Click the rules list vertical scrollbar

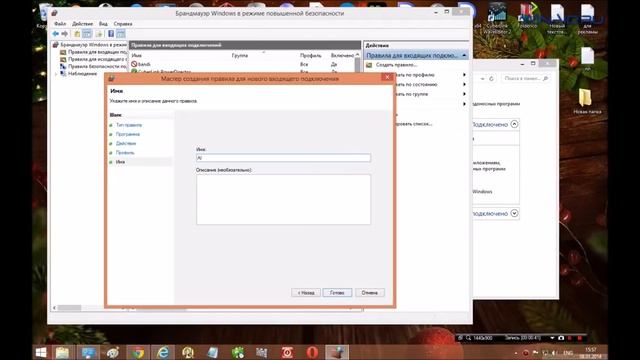pos(358,65)
